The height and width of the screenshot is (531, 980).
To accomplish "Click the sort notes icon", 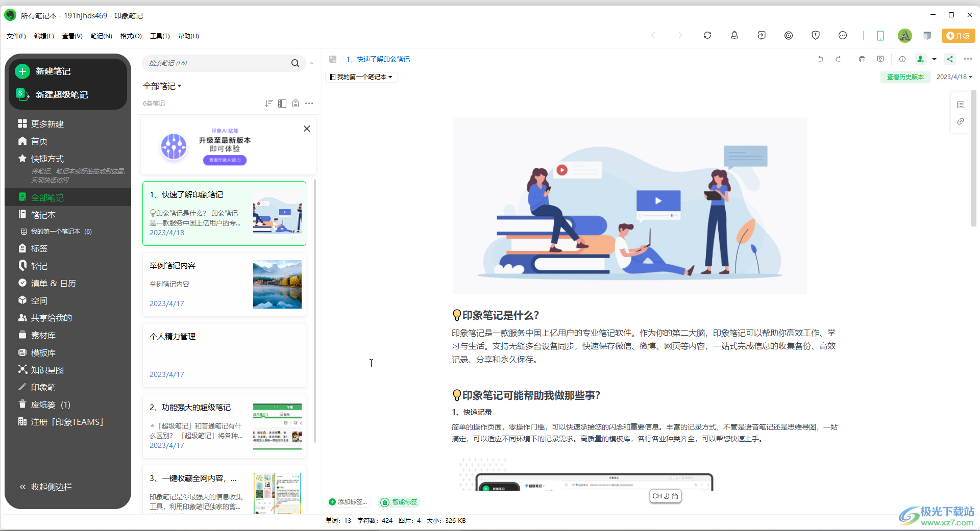I will tap(268, 104).
